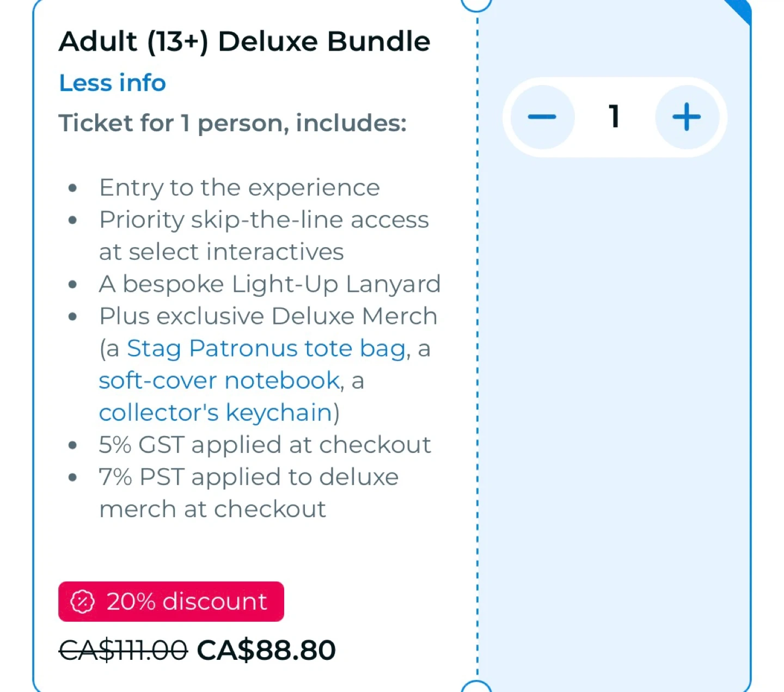Collapse details with Less info
Image resolution: width=784 pixels, height=692 pixels.
coord(112,83)
